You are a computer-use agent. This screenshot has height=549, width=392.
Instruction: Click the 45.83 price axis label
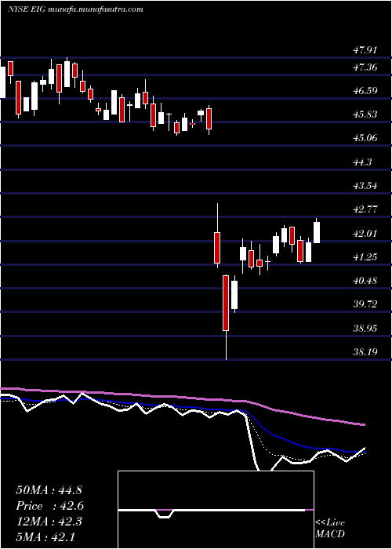point(365,115)
